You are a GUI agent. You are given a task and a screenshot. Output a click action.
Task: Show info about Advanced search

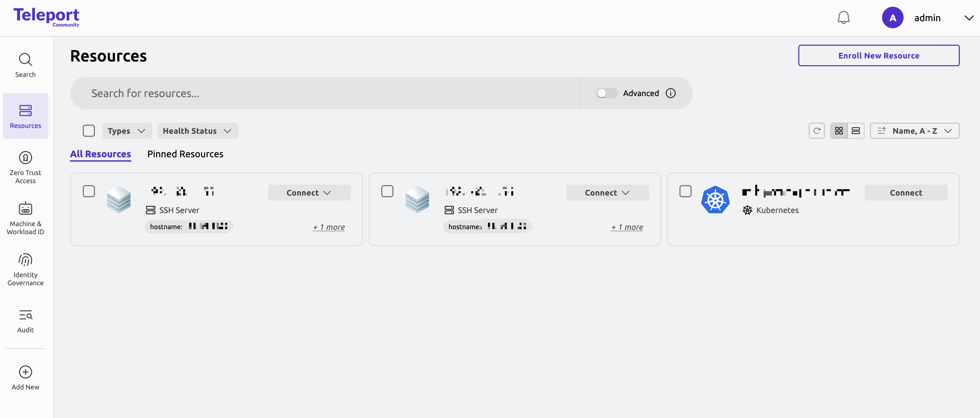click(x=670, y=93)
